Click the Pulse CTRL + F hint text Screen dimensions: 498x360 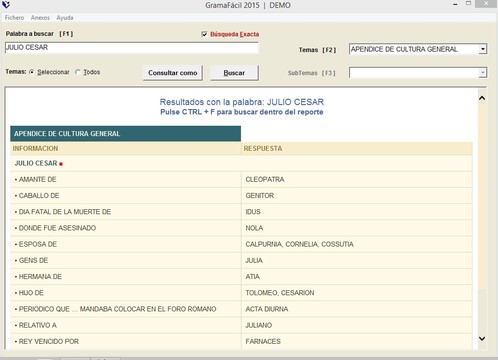click(242, 112)
